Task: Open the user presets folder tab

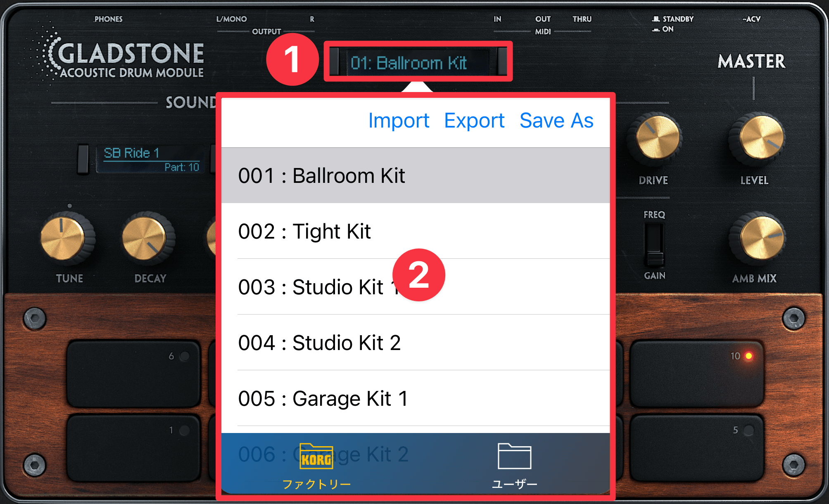Action: coord(514,465)
